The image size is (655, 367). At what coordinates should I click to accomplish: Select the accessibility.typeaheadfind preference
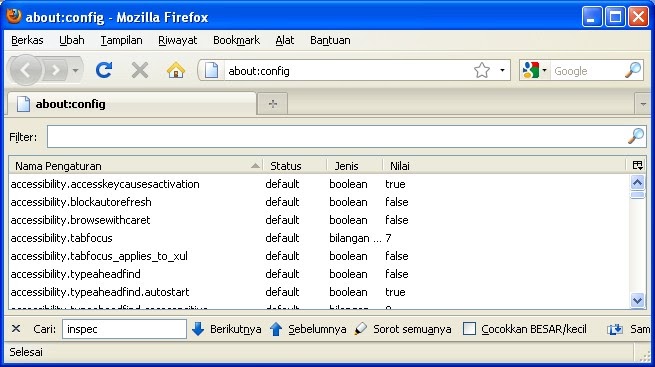(318, 274)
